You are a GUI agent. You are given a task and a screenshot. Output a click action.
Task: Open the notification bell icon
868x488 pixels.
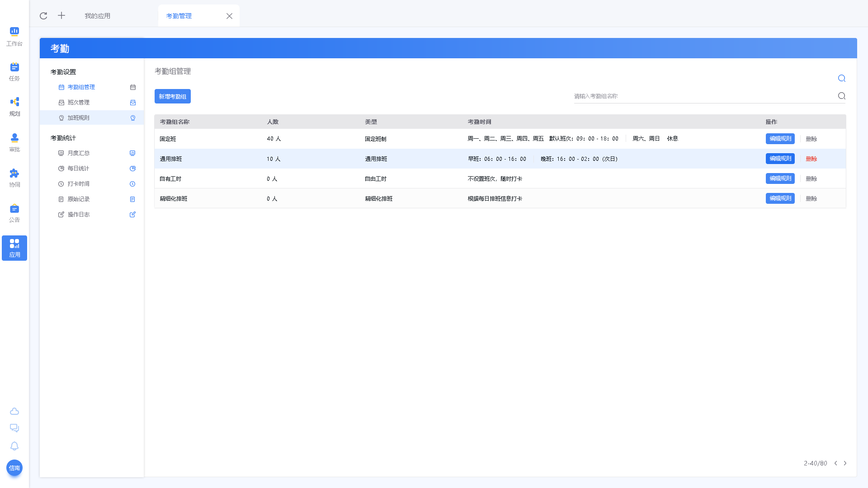pyautogui.click(x=14, y=446)
